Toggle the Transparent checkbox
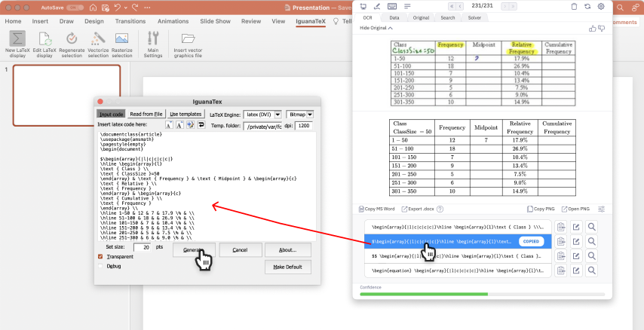 [100, 256]
